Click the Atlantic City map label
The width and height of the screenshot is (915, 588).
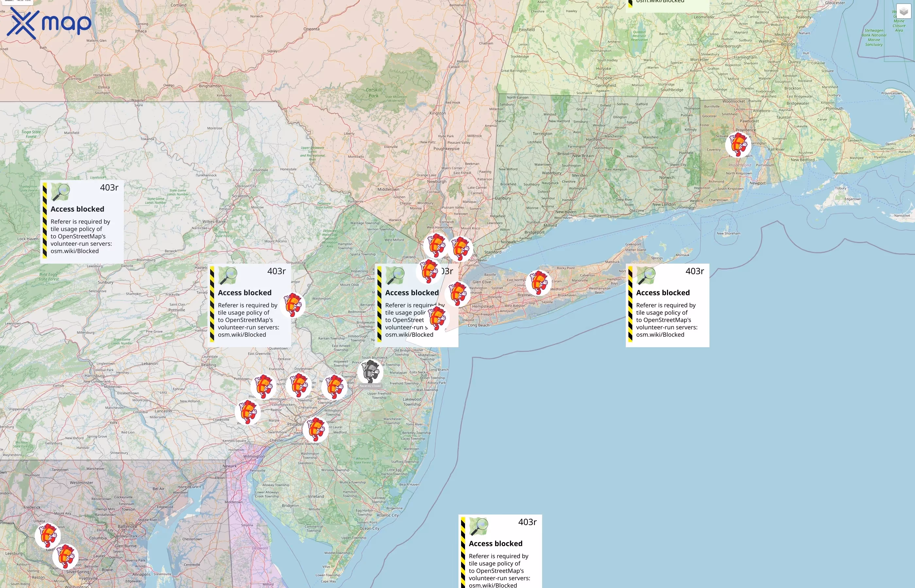pos(388,515)
